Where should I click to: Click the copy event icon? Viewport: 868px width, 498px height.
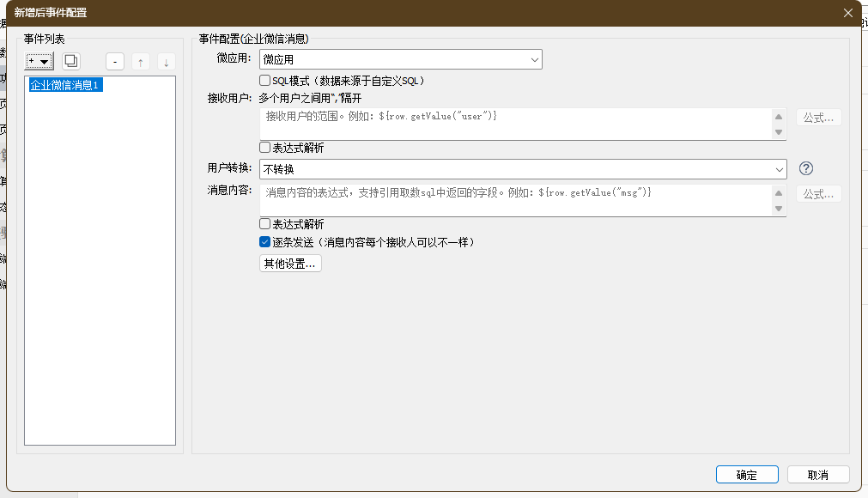pyautogui.click(x=71, y=61)
